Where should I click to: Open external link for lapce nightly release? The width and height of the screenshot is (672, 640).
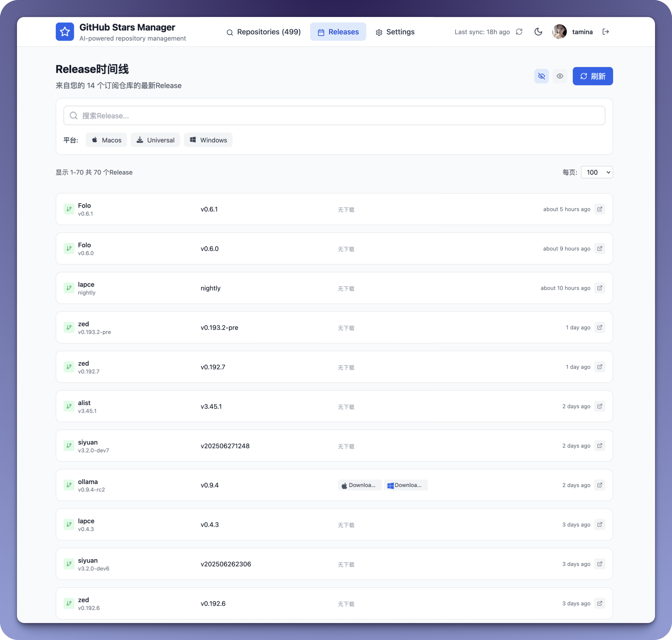(599, 288)
